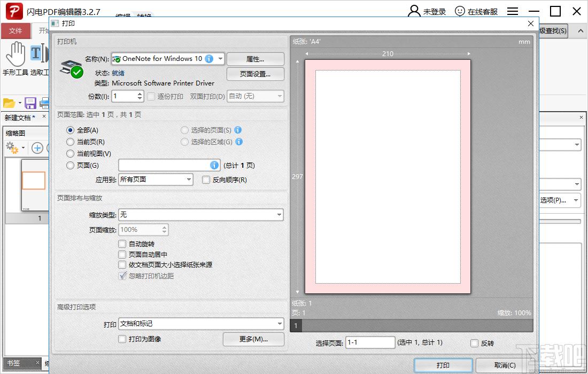This screenshot has width=588, height=374.
Task: Toggle the Auto center page checkbox
Action: [x=122, y=254]
